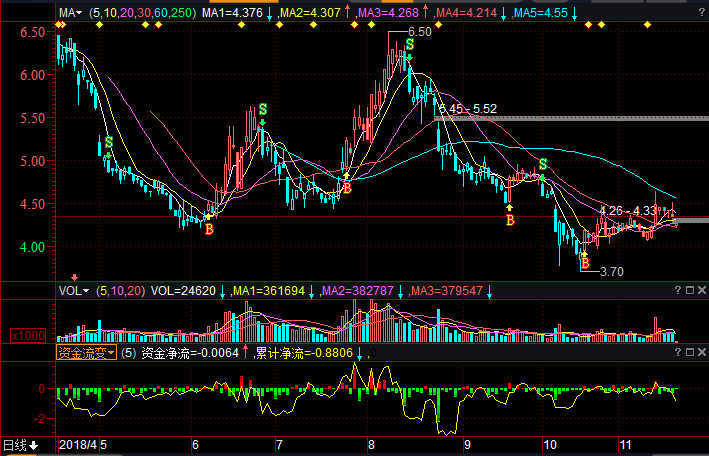Click the B buy marker in mid-September

tap(509, 219)
